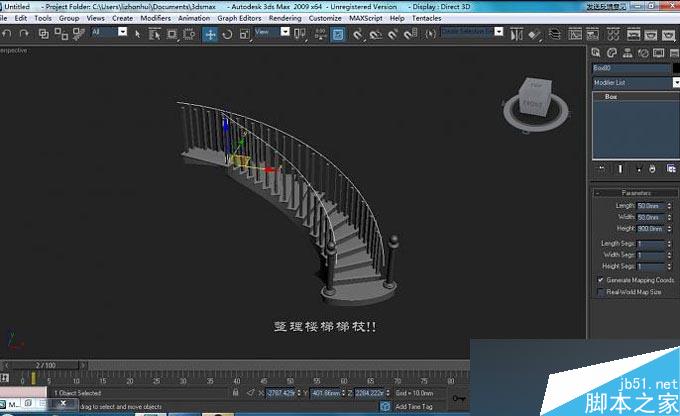Activate the Select and Link tool
Screen dimensions: 680x416
point(43,34)
